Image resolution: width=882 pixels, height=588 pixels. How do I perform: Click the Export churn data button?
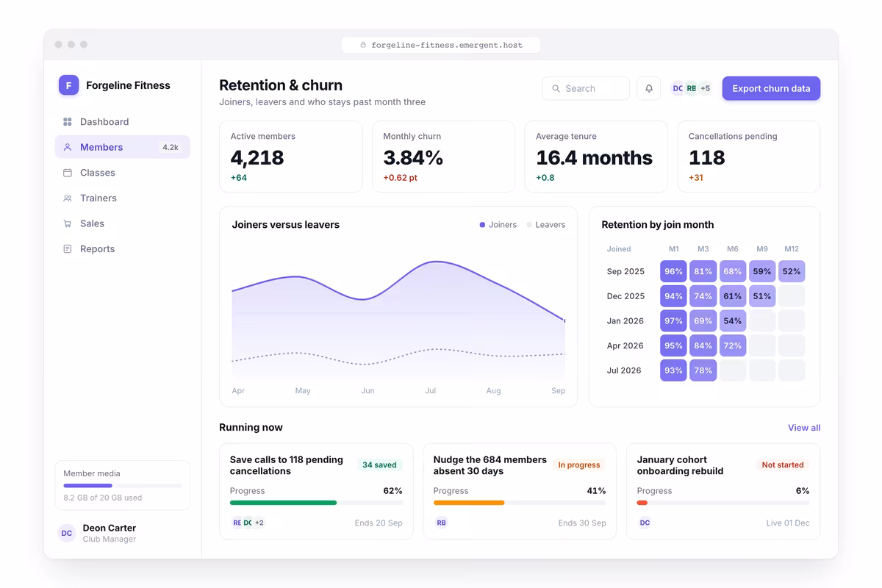[x=771, y=88]
